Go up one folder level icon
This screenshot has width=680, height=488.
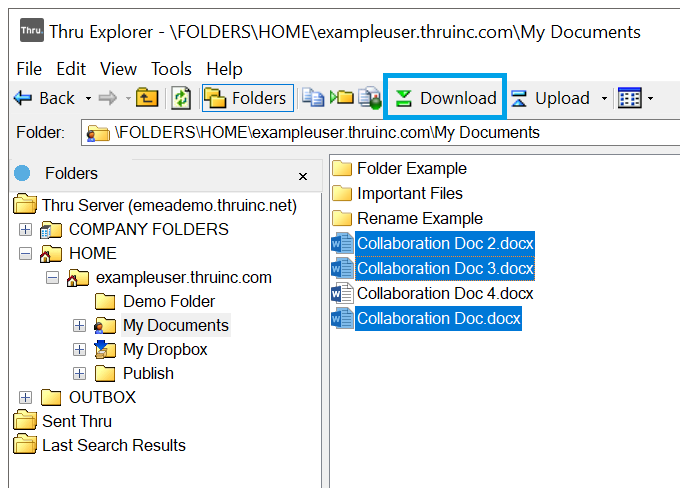pyautogui.click(x=147, y=98)
